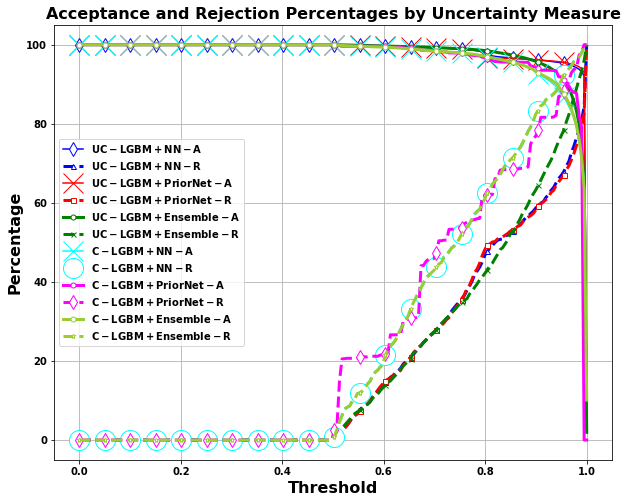Click the chart title text at top
This screenshot has width=627, height=503.
point(333,14)
